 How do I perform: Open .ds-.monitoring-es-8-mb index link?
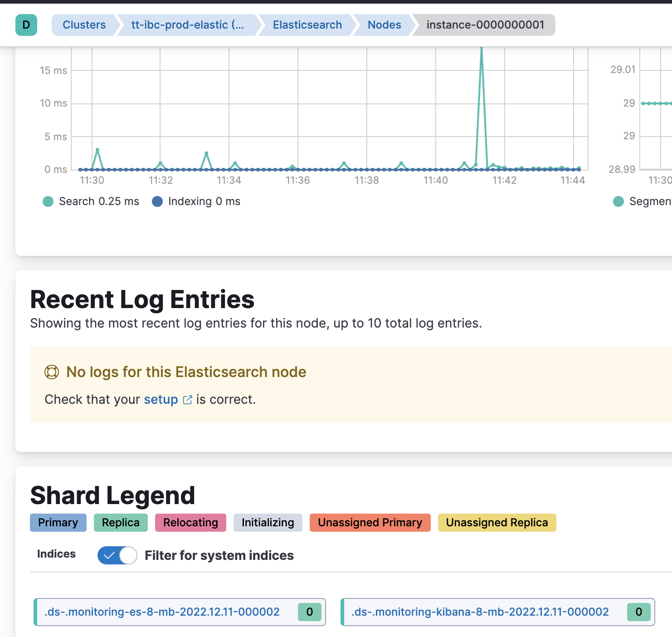162,612
